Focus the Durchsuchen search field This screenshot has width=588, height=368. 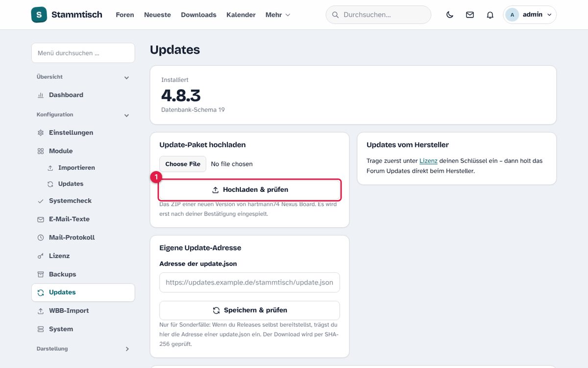[378, 15]
